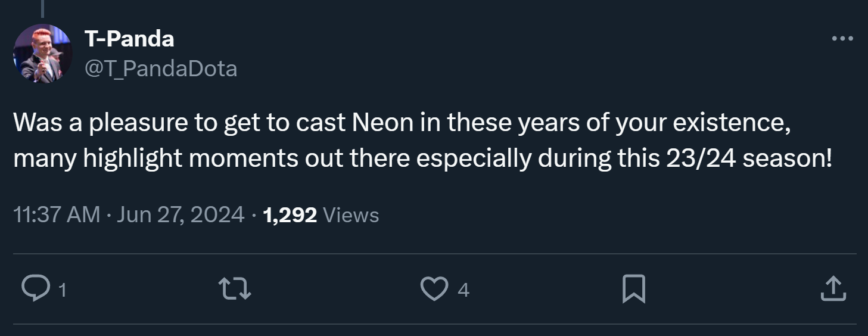Click T-Panda's profile avatar picture
The width and height of the screenshot is (868, 336).
42,54
